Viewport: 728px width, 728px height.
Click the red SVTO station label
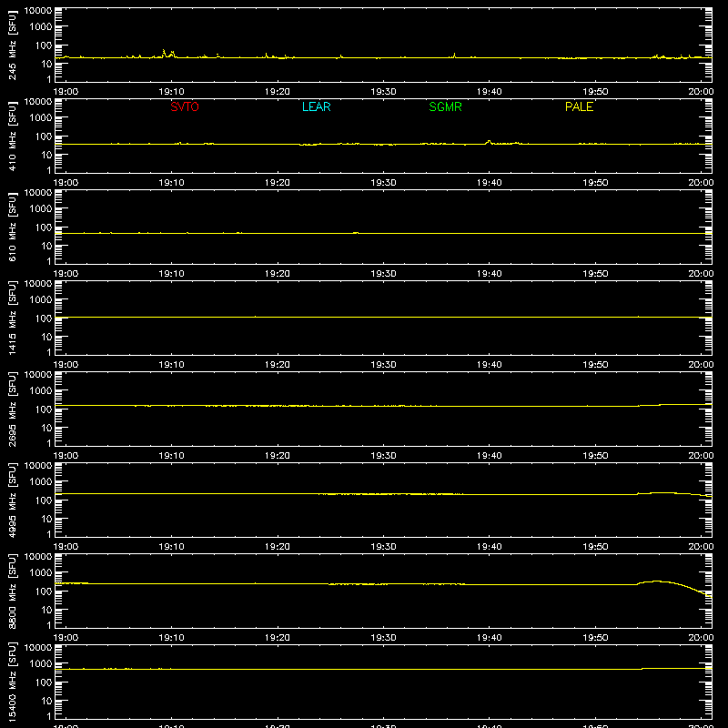pos(185,106)
